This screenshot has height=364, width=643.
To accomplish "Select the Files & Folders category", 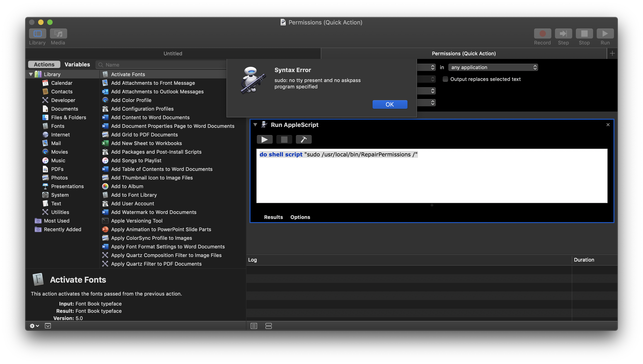I will click(68, 117).
